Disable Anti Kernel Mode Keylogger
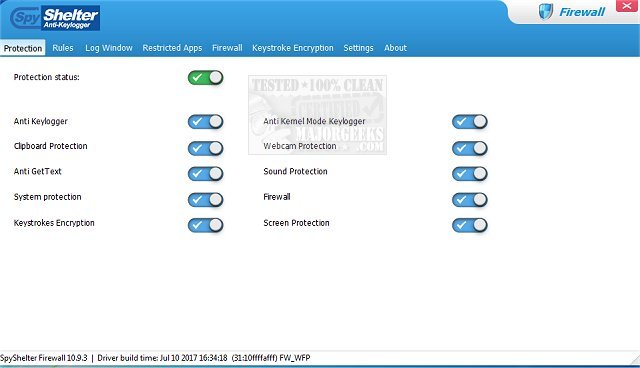Image resolution: width=640 pixels, height=368 pixels. (470, 122)
